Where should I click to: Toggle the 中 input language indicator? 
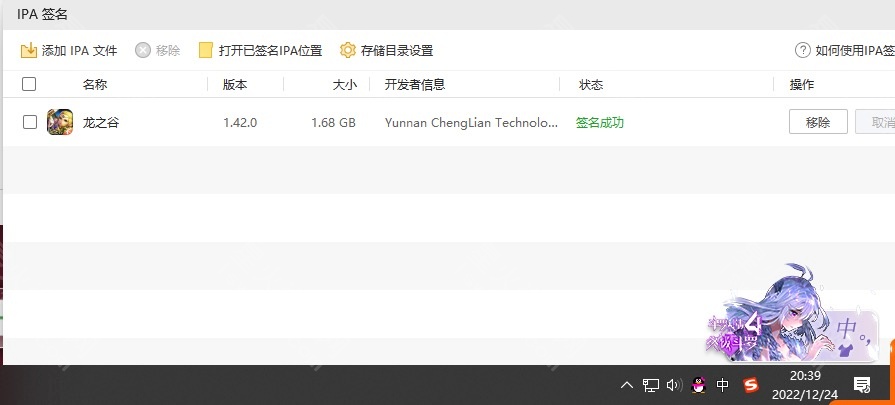(723, 386)
